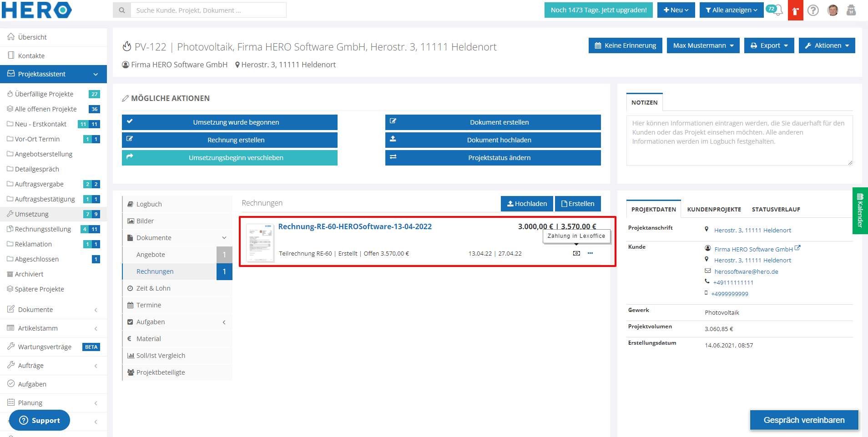Select Auftragsbestätigung project stage
Screen dimensions: 868x437
point(54,199)
